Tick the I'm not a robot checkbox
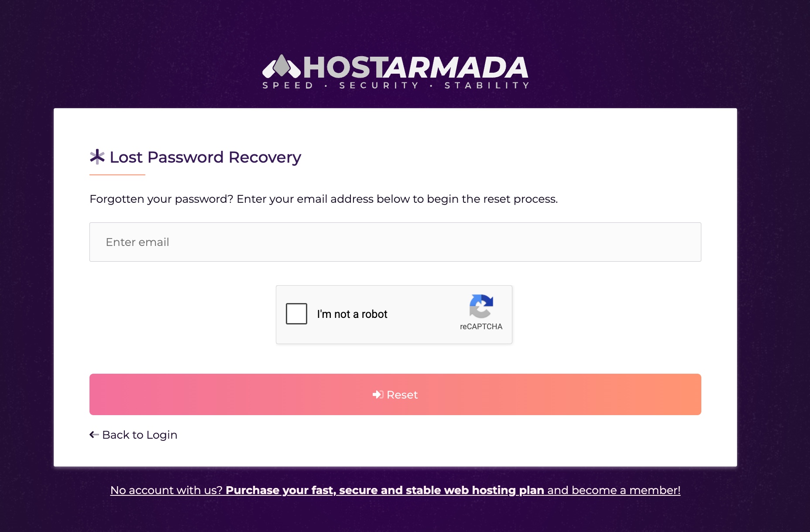The width and height of the screenshot is (810, 532). point(296,314)
